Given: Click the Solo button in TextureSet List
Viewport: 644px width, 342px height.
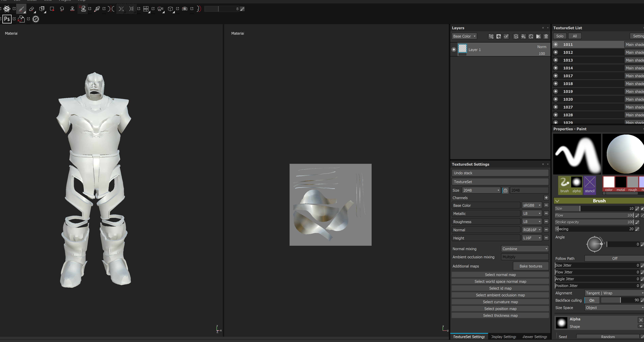Looking at the screenshot, I should [560, 36].
